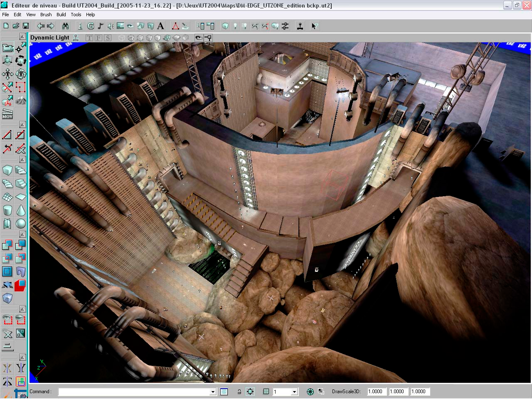Open the Sound Browser
Image resolution: width=532 pixels, height=399 pixels.
pos(110,26)
